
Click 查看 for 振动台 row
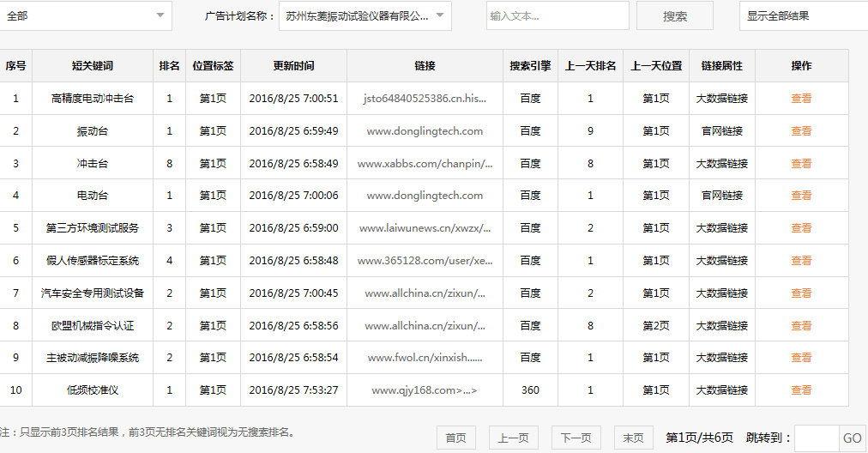[x=801, y=131]
